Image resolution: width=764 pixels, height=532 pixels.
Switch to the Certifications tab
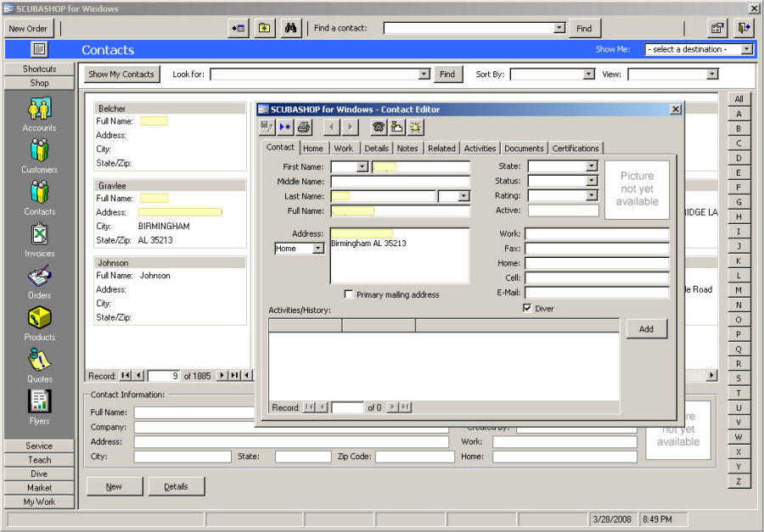(576, 148)
